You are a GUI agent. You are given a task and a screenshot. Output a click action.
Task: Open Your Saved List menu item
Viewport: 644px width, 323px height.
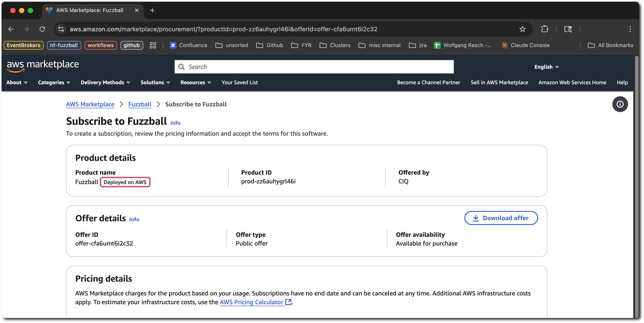pos(239,83)
